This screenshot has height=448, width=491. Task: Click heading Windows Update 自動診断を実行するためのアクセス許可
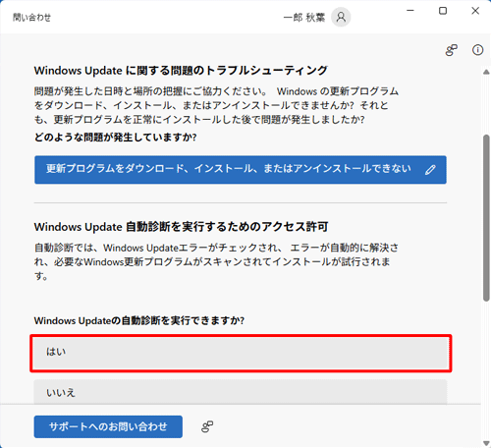[x=181, y=227]
